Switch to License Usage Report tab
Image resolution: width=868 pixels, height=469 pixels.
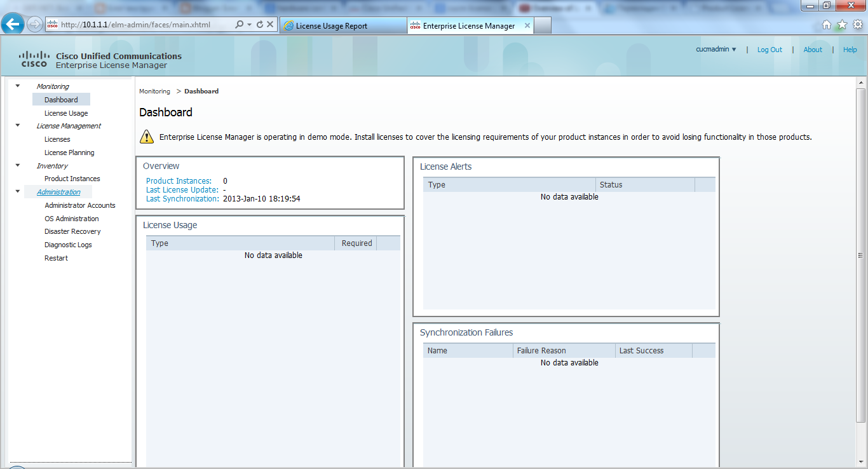(x=343, y=25)
